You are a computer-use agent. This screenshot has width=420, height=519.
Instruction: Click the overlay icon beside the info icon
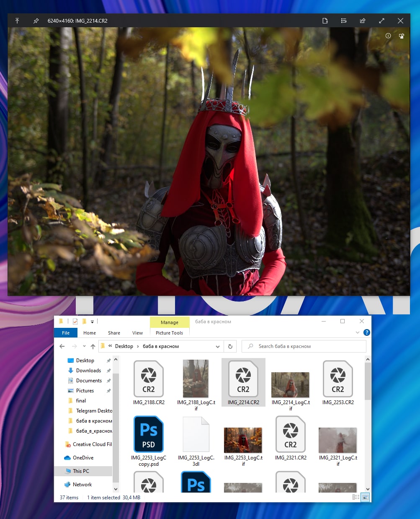point(402,36)
